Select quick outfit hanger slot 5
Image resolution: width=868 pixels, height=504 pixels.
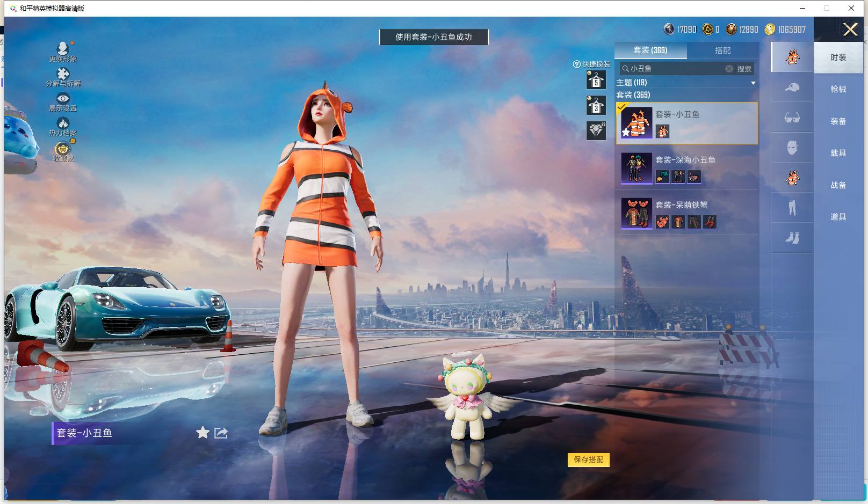[x=596, y=80]
